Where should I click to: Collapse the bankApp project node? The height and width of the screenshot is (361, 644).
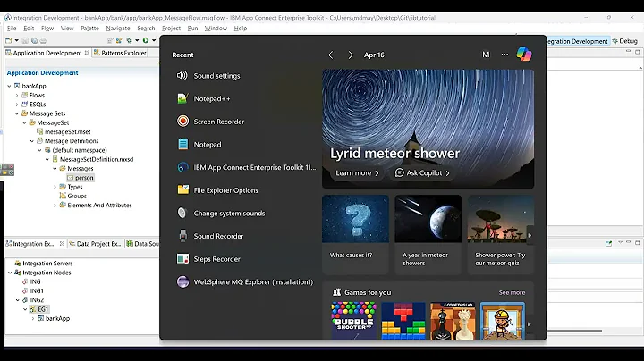(9, 86)
